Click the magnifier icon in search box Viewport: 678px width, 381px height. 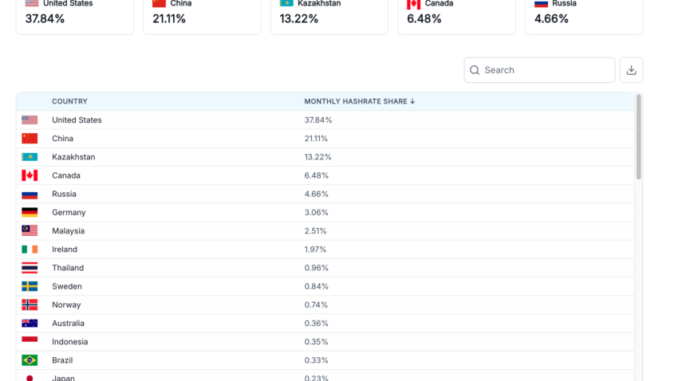point(474,70)
